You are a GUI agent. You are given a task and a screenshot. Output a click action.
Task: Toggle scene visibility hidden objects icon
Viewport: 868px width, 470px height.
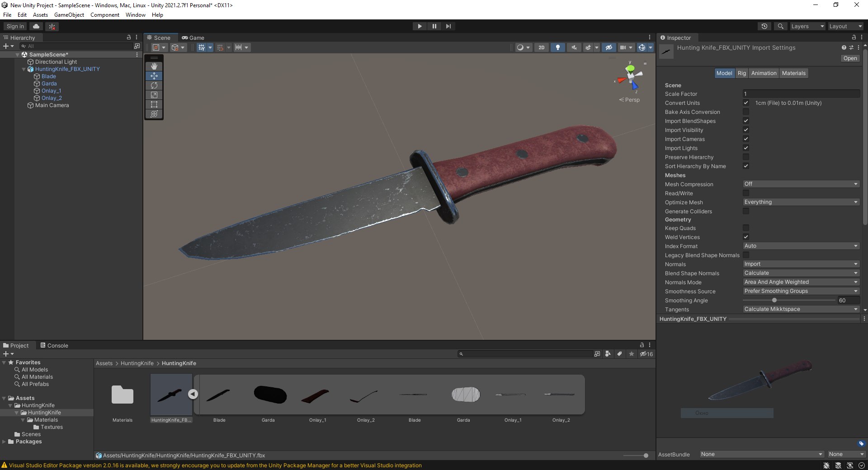pyautogui.click(x=609, y=47)
